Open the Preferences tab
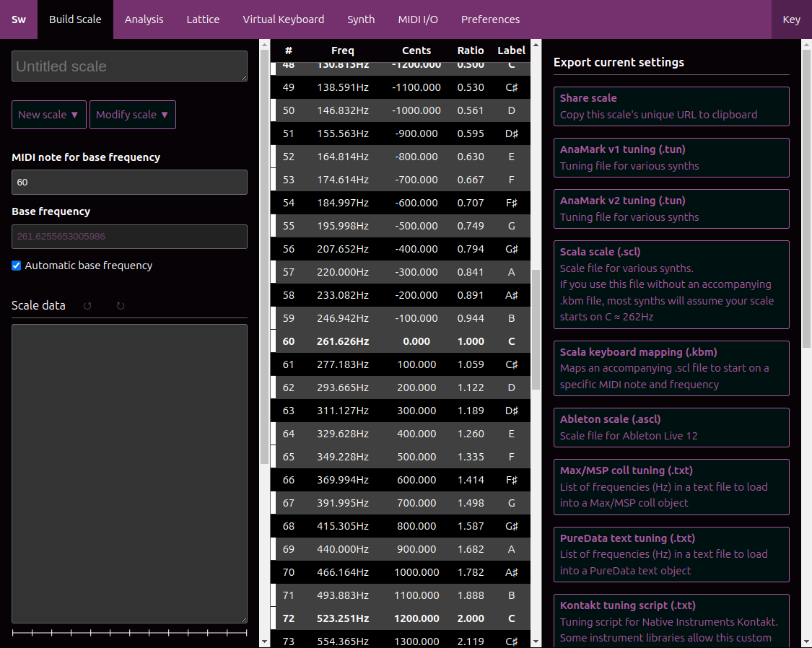This screenshot has width=812, height=648. click(x=490, y=19)
